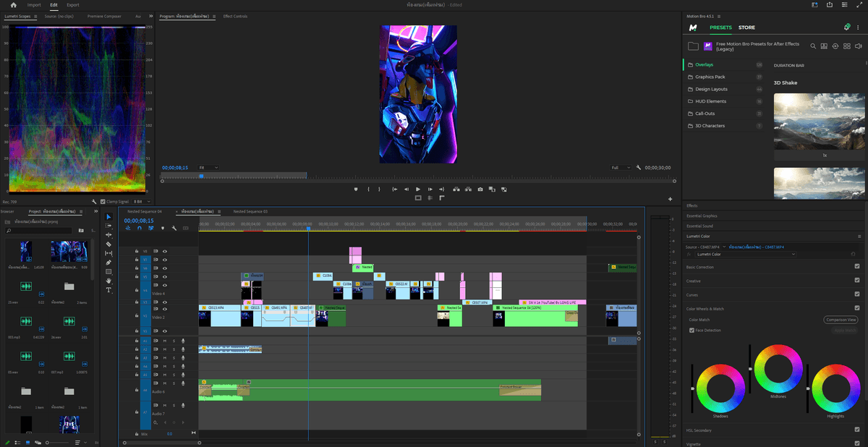This screenshot has width=868, height=447.
Task: Open the Fit zoom level dropdown
Action: 208,167
